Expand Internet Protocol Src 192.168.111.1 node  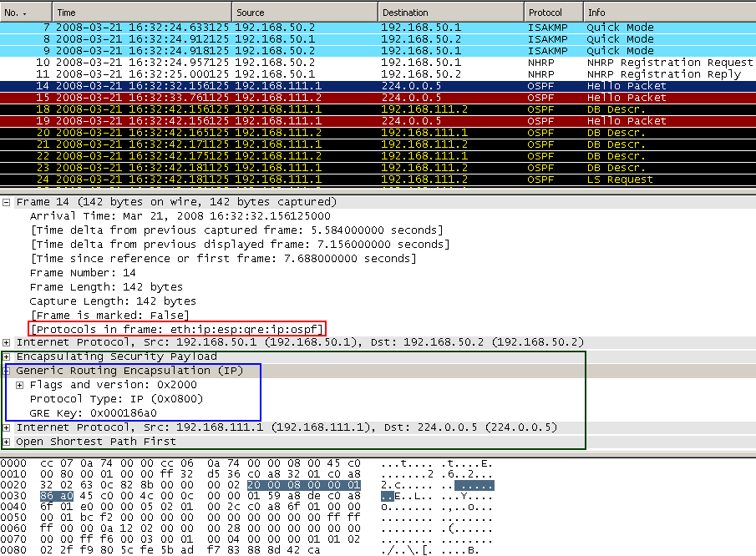click(8, 427)
